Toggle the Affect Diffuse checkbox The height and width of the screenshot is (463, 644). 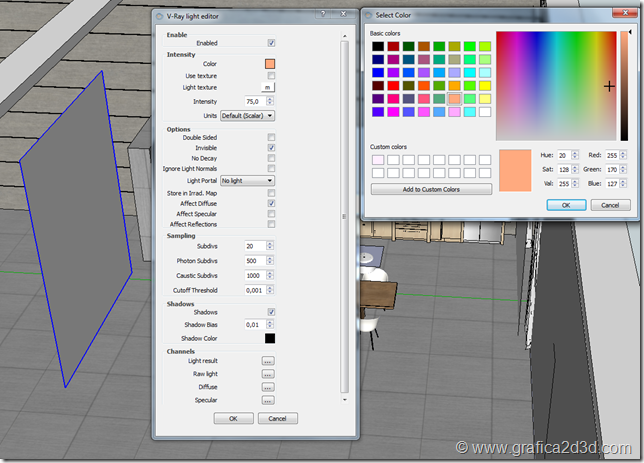coord(271,203)
